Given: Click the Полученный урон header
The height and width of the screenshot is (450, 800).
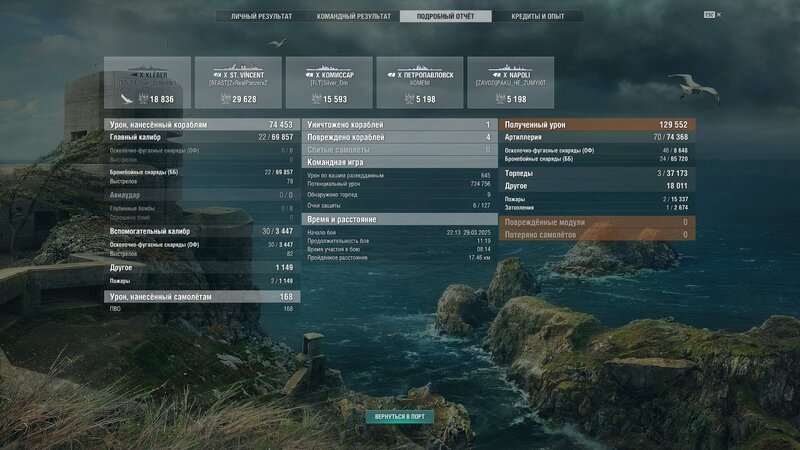Looking at the screenshot, I should coord(597,124).
